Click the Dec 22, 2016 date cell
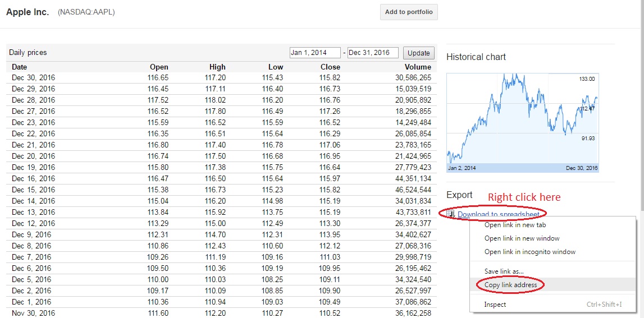The image size is (644, 318). pyautogui.click(x=33, y=134)
